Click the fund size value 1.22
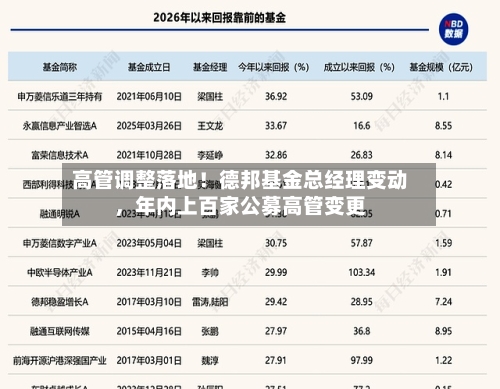The height and width of the screenshot is (389, 500). [x=443, y=361]
